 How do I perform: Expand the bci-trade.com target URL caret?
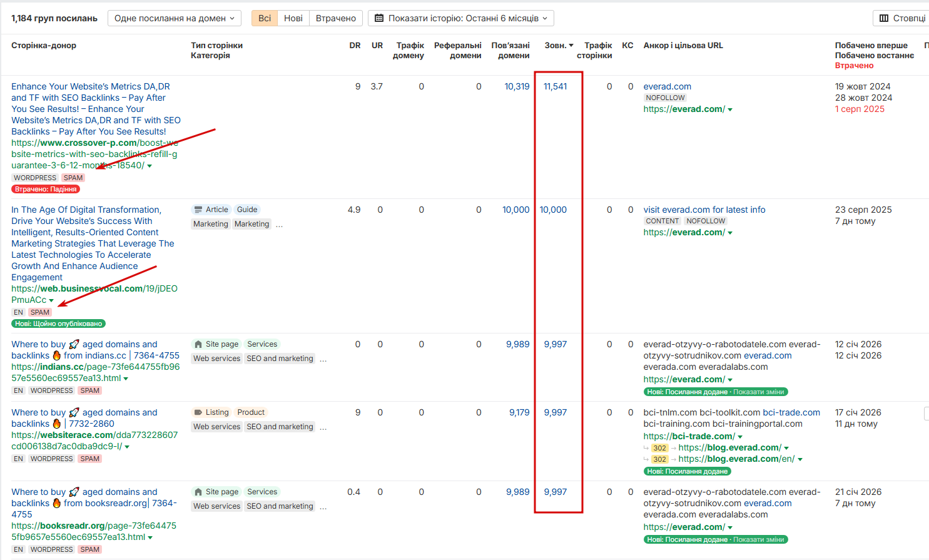point(740,437)
